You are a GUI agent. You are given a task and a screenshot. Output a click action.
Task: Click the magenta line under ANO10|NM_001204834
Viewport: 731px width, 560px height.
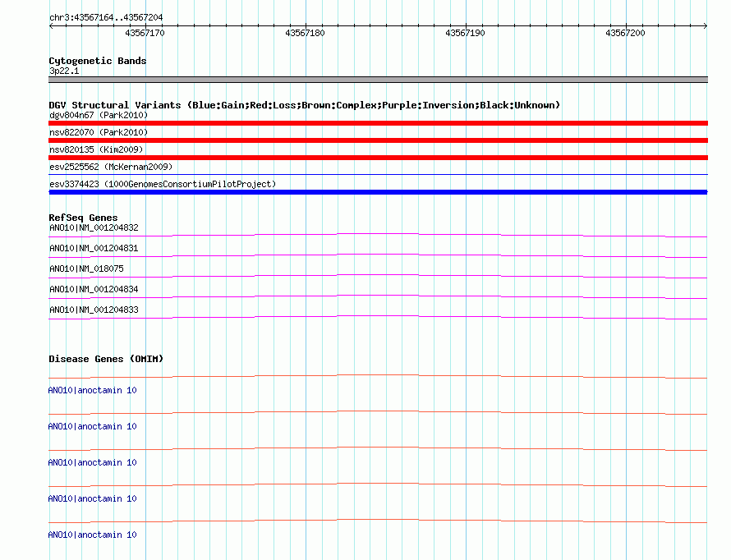coord(378,296)
